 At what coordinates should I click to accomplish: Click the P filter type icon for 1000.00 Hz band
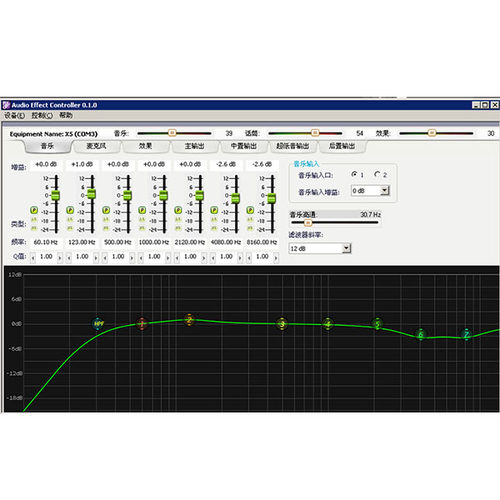pos(142,210)
